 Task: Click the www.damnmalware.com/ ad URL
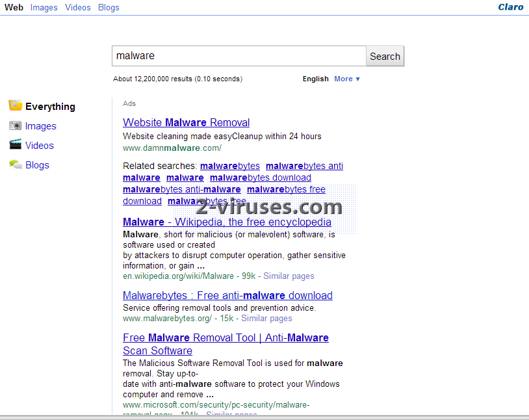pos(172,148)
